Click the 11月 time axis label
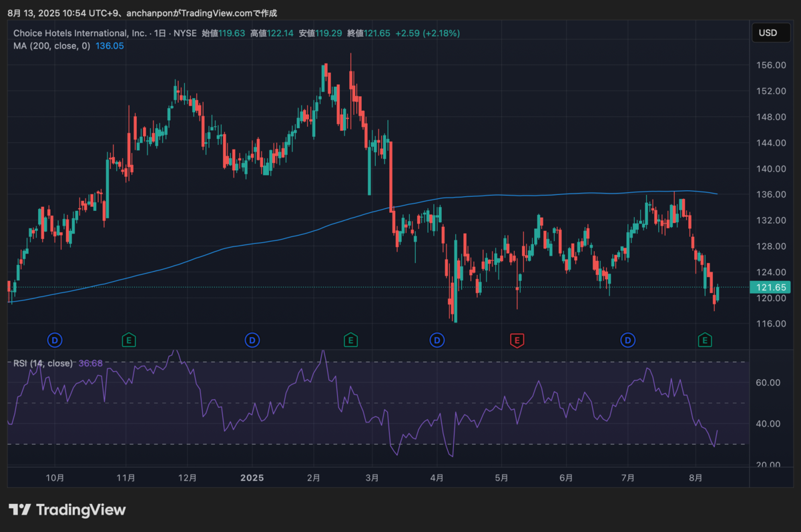The image size is (801, 532). 126,478
